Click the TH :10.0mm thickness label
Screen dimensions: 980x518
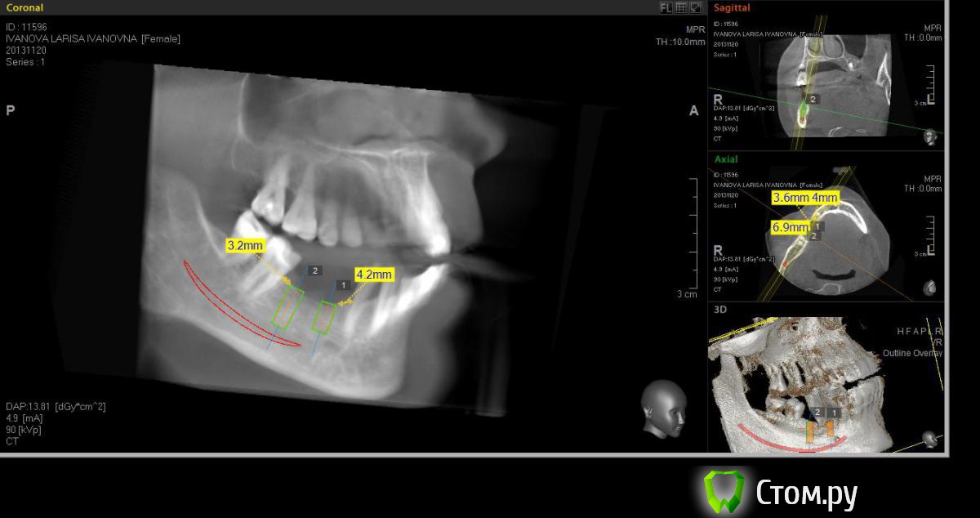(x=679, y=42)
